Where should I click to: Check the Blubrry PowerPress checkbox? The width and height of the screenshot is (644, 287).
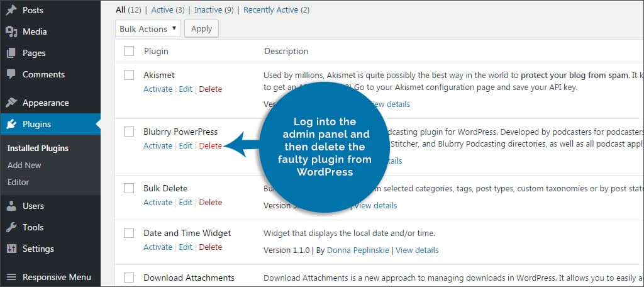pos(129,132)
